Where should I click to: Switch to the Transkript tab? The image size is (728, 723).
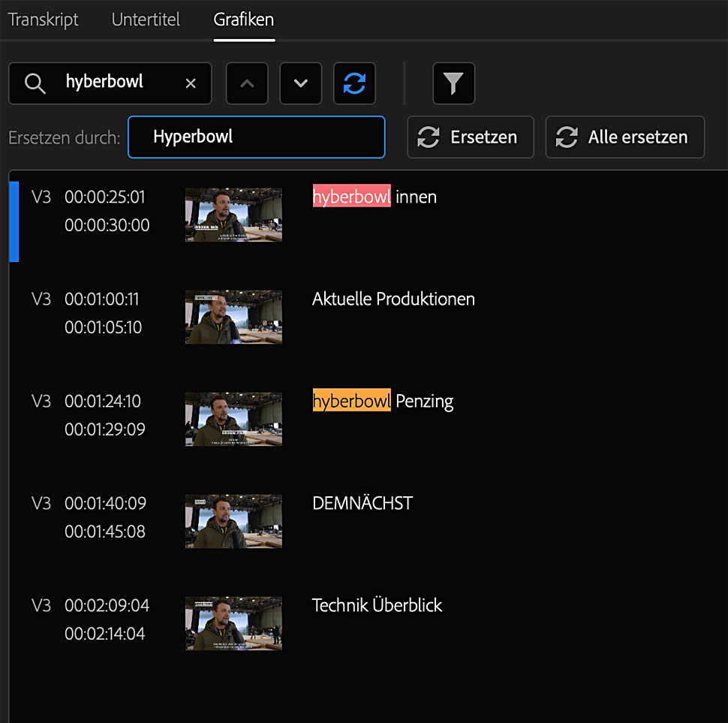pos(44,20)
